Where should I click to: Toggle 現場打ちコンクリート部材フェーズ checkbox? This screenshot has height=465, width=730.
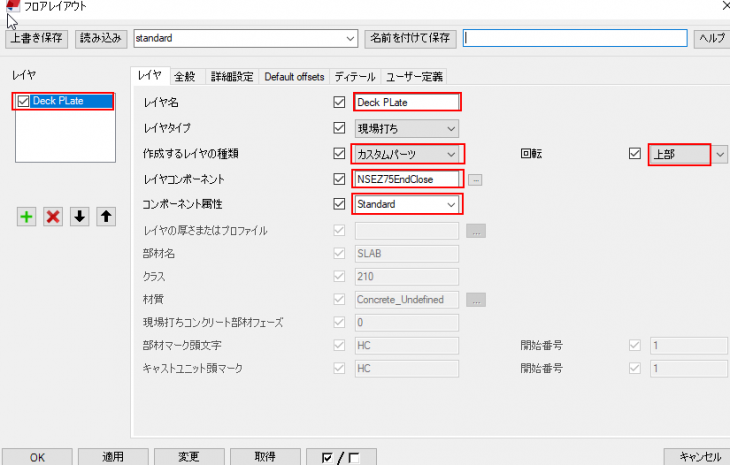point(339,322)
